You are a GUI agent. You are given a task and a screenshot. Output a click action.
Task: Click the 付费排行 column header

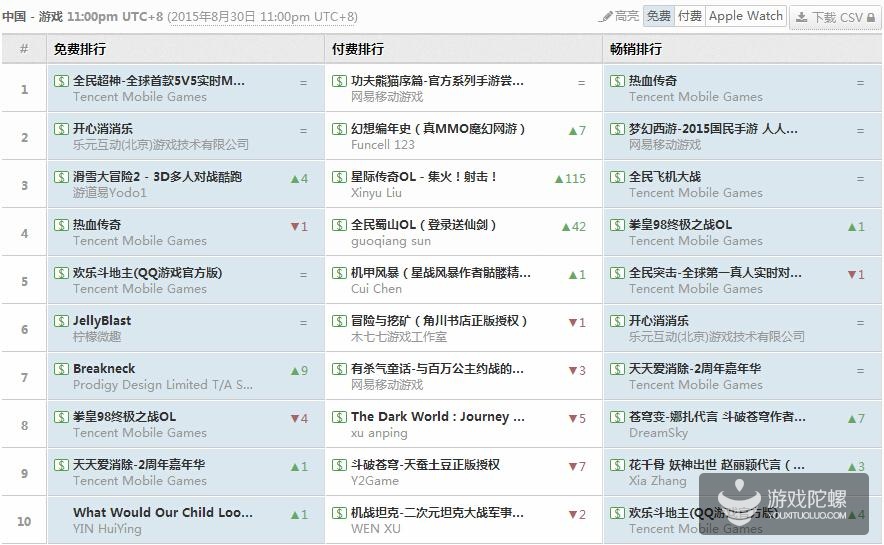pyautogui.click(x=357, y=49)
